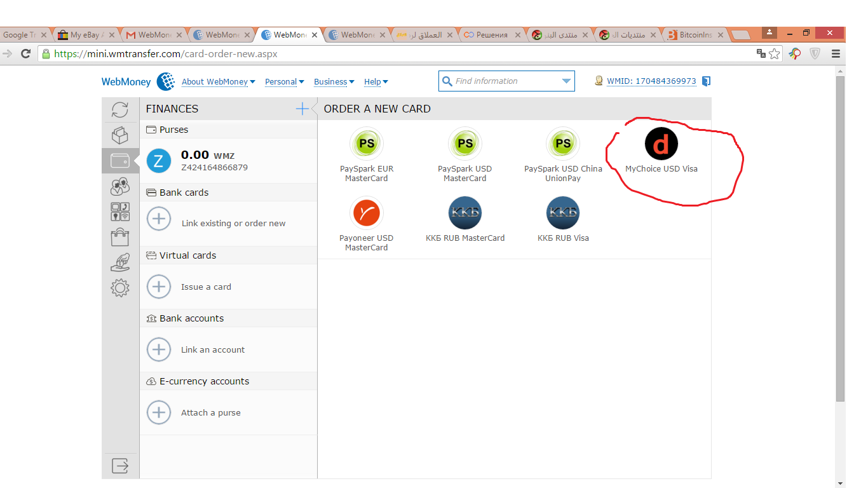
Task: Click the Issue a card link
Action: pyautogui.click(x=206, y=287)
